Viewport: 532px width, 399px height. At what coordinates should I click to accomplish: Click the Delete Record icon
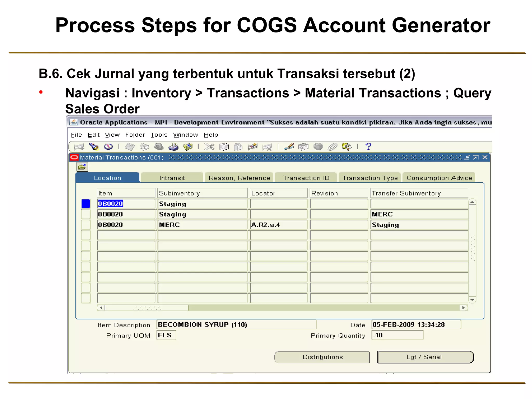pyautogui.click(x=267, y=147)
